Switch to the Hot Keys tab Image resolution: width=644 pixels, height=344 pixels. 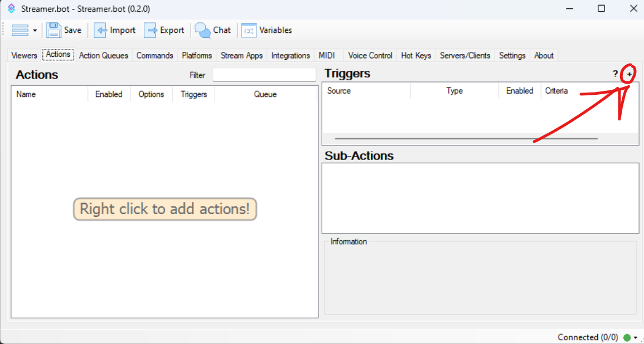pos(416,55)
